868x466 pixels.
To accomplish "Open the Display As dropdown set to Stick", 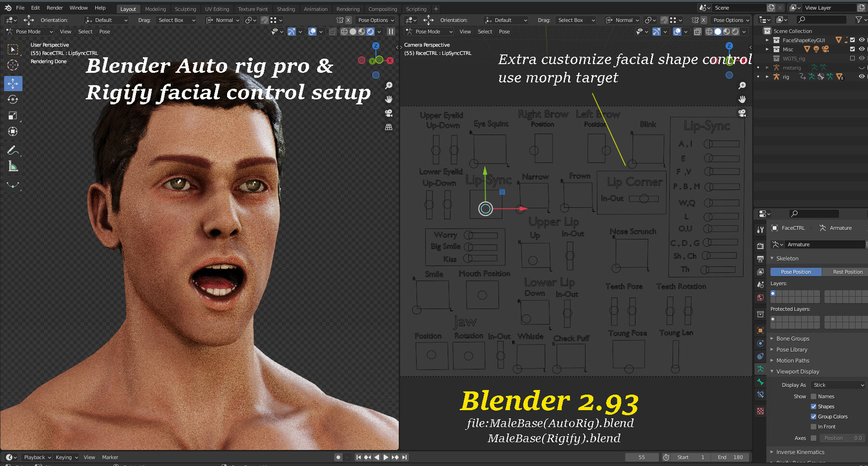I will tap(838, 384).
